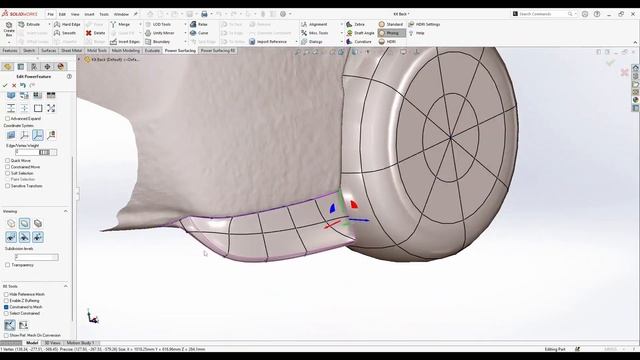This screenshot has height=360, width=640.
Task: Switch to Power Surfacing RE tab
Action: [x=218, y=51]
